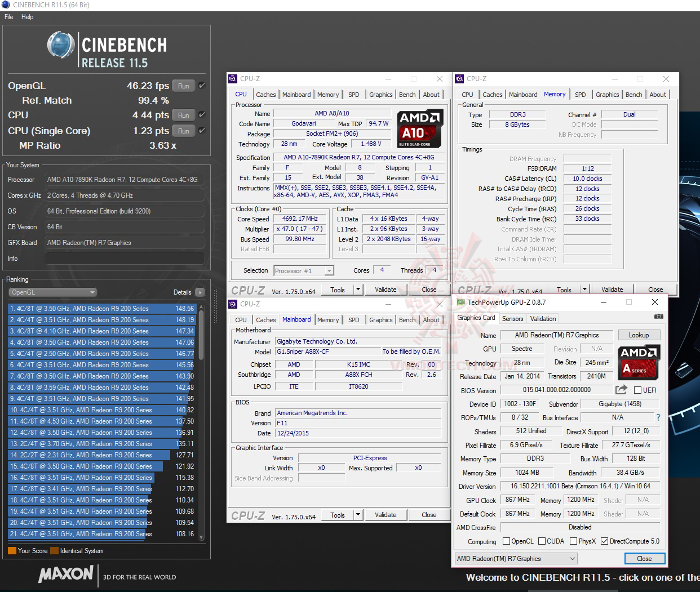The width and height of the screenshot is (700, 592).
Task: Toggle the DirectCompute 5.0 checkbox
Action: tap(605, 541)
